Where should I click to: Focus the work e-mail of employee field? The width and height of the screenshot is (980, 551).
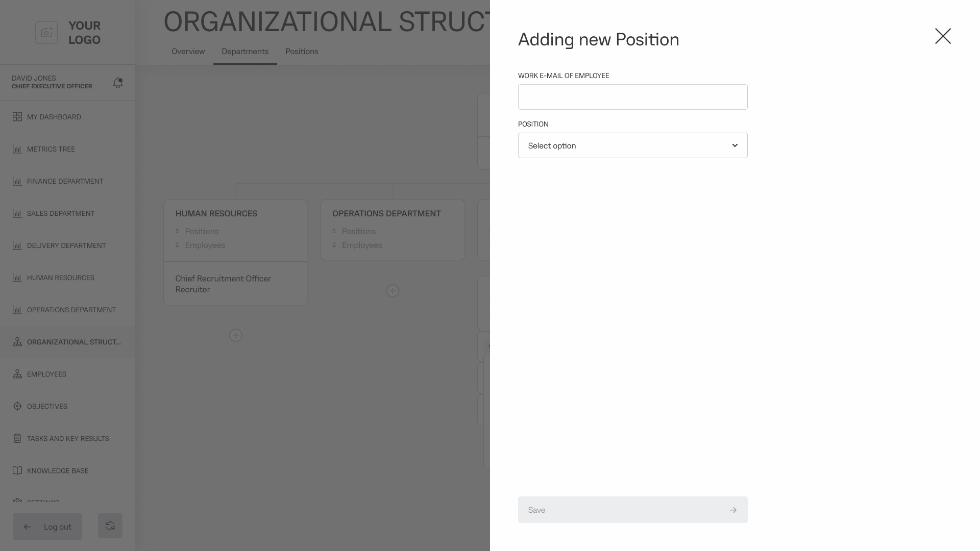(632, 97)
